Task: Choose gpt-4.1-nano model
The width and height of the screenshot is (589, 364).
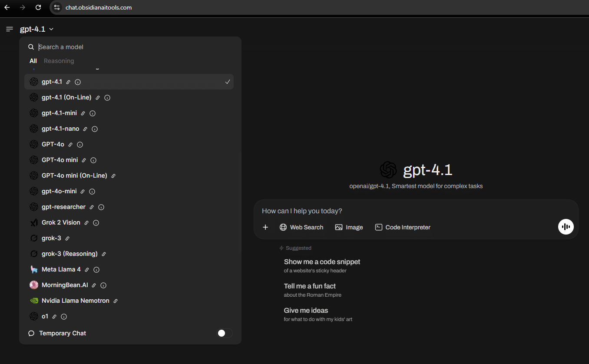Action: (x=129, y=129)
